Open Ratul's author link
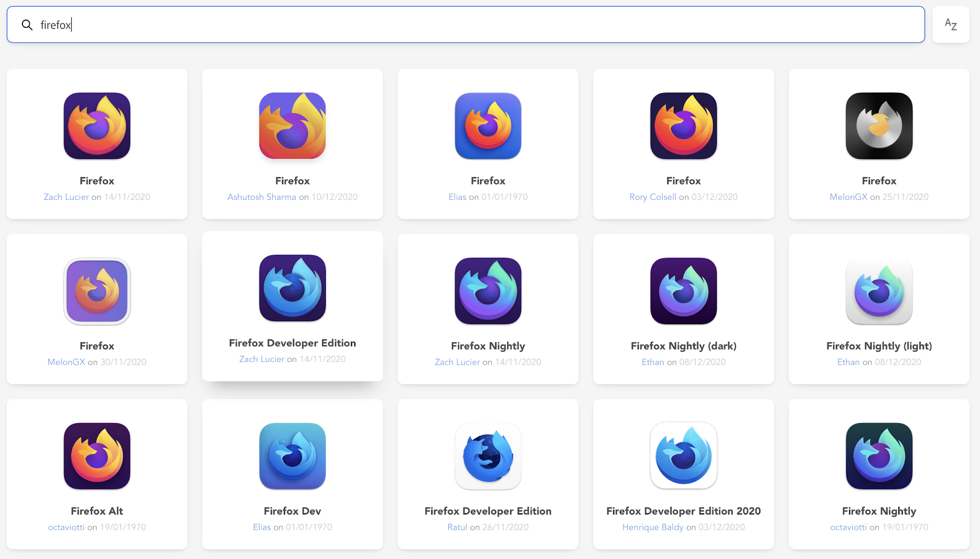 tap(457, 527)
